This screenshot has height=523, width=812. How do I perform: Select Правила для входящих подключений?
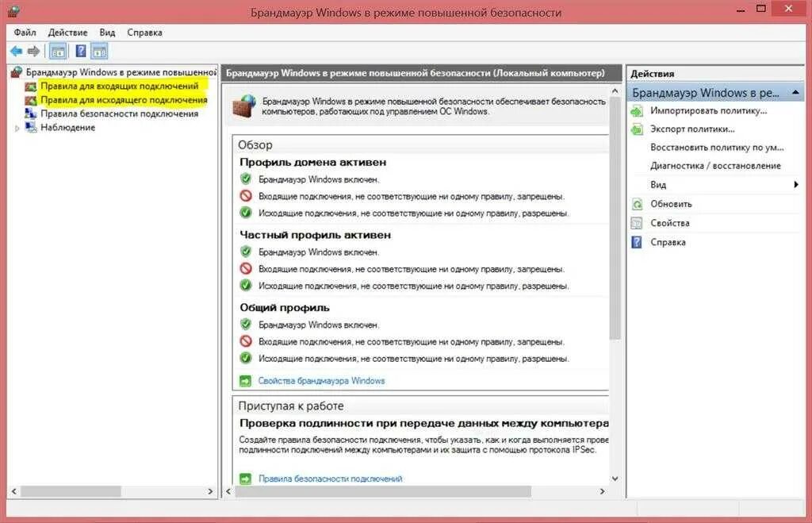pyautogui.click(x=120, y=86)
